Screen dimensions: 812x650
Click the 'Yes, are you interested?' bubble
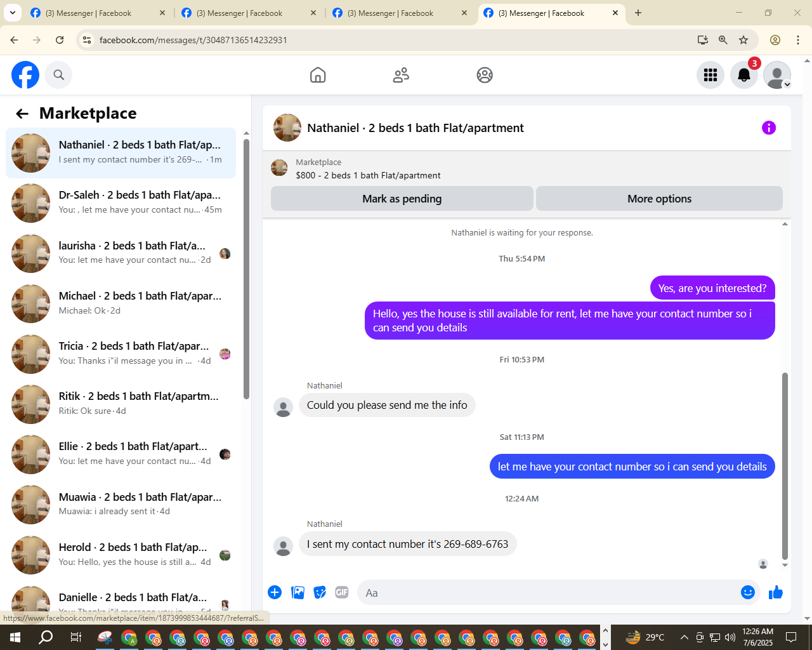tap(712, 288)
